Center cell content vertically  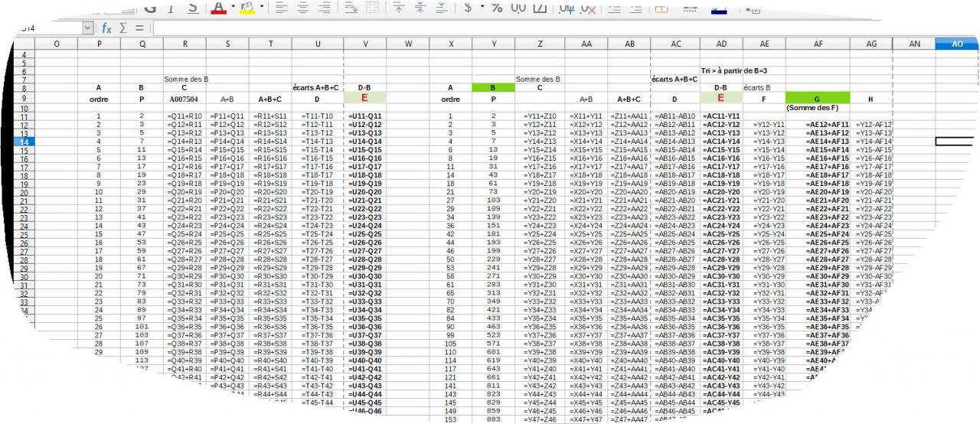point(420,7)
